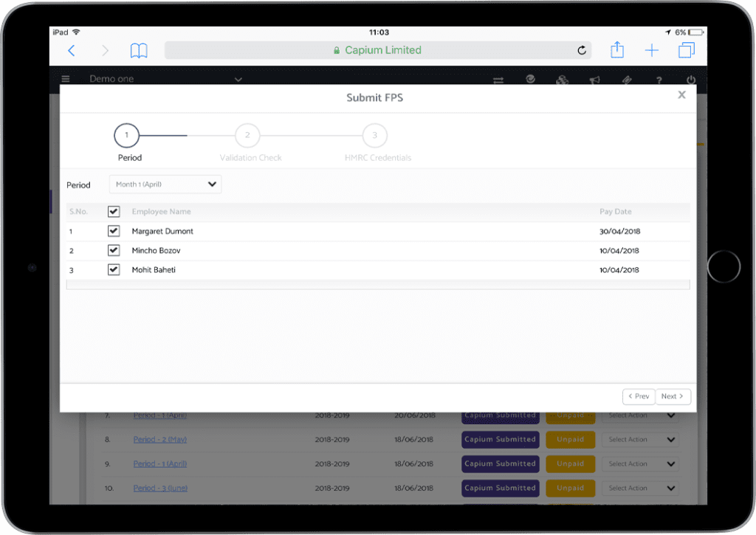
Task: Click the user settings icon in the toolbar
Action: [563, 79]
